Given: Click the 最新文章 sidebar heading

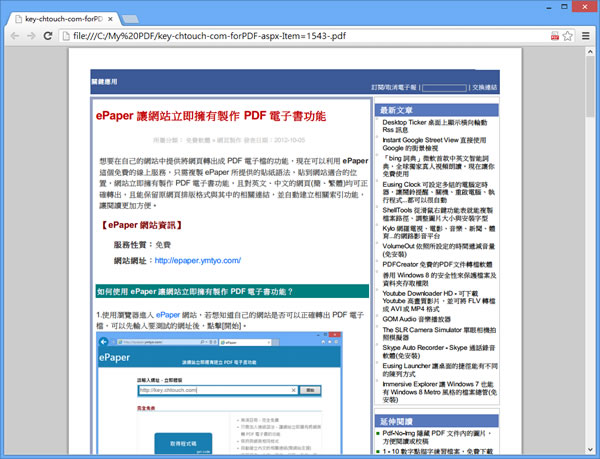Looking at the screenshot, I should (x=396, y=111).
